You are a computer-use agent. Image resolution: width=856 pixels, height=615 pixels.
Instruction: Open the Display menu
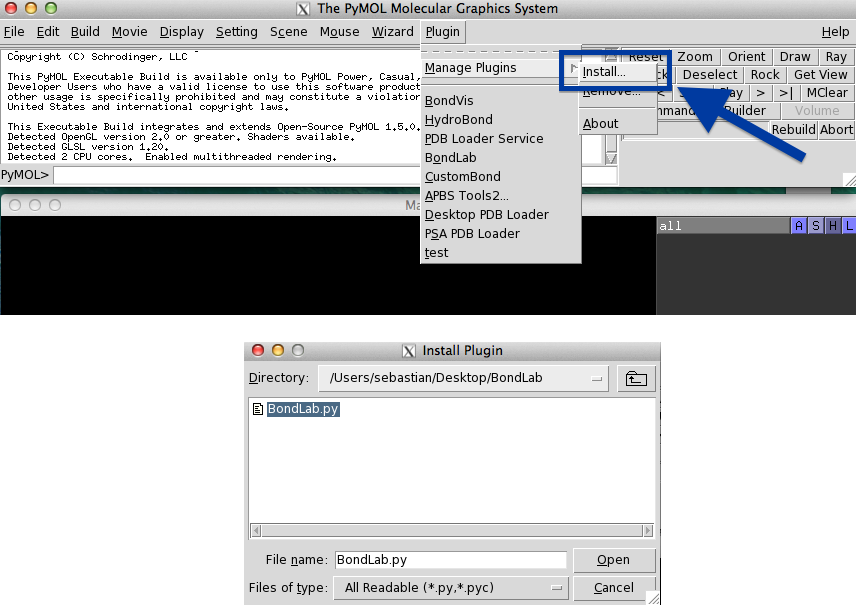coord(181,32)
